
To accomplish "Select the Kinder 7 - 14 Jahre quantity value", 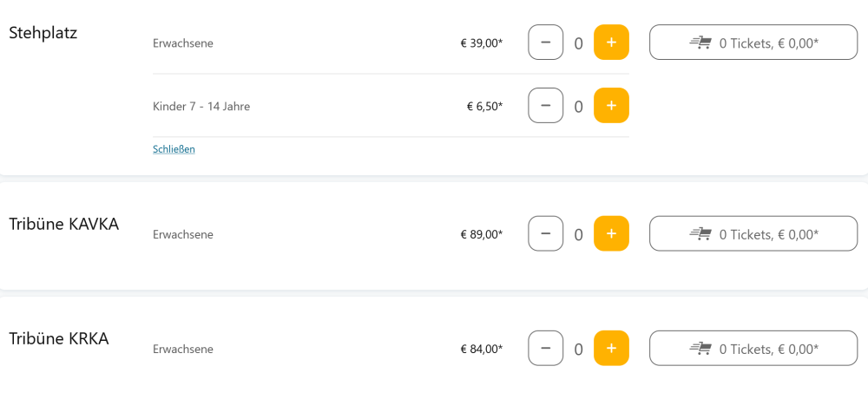I will 578,107.
